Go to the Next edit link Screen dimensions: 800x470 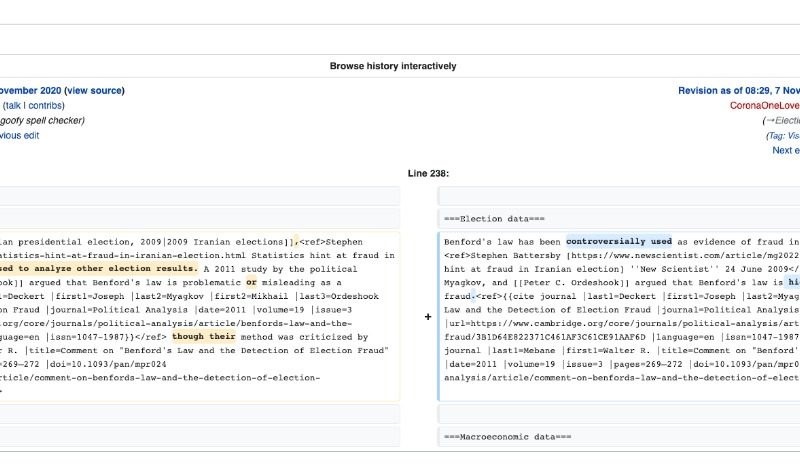coord(785,150)
